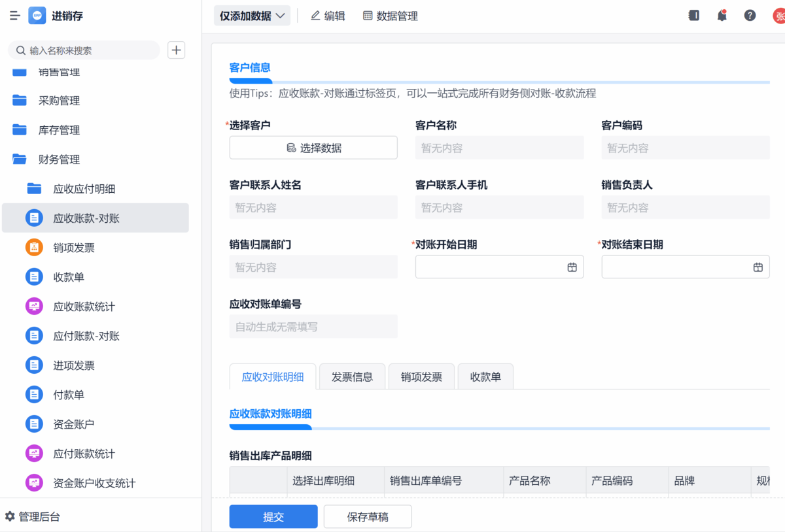Click the 保存草稿 button
The image size is (785, 532).
pyautogui.click(x=368, y=516)
